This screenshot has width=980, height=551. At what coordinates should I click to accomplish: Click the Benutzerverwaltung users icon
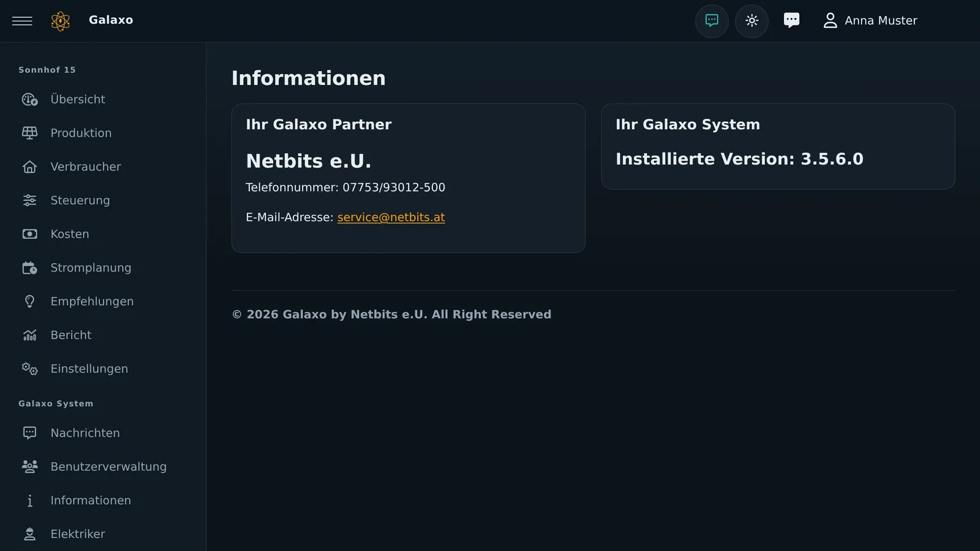[29, 467]
